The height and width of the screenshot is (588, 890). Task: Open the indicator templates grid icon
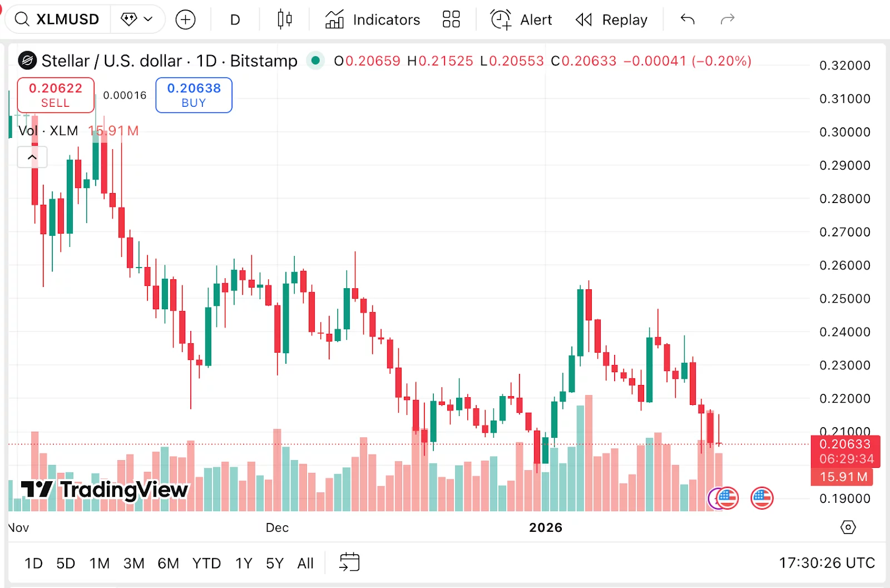[451, 19]
